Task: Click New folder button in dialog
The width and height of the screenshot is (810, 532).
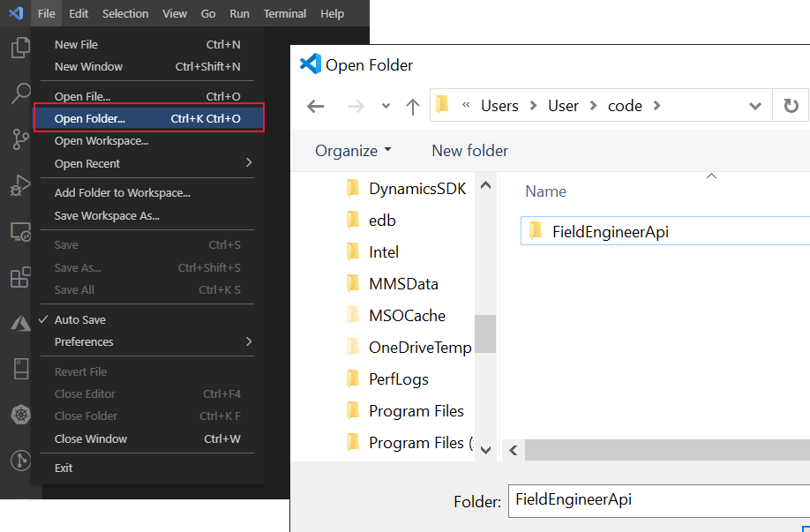Action: click(469, 151)
